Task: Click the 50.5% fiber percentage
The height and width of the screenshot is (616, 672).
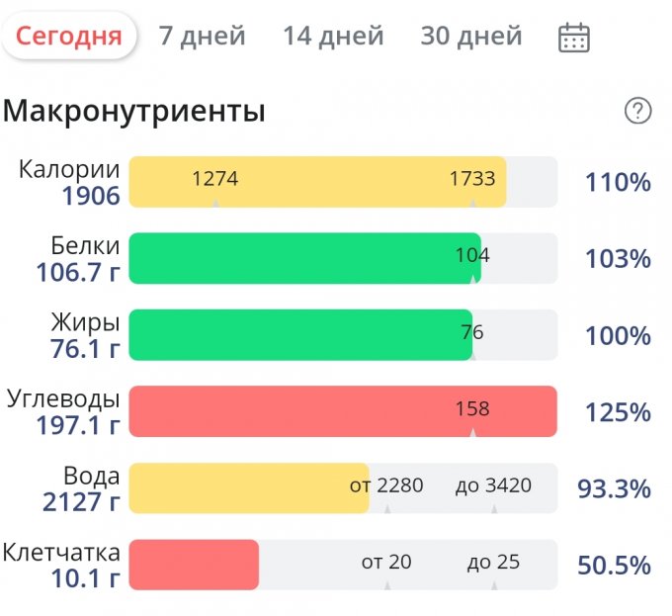Action: point(614,566)
